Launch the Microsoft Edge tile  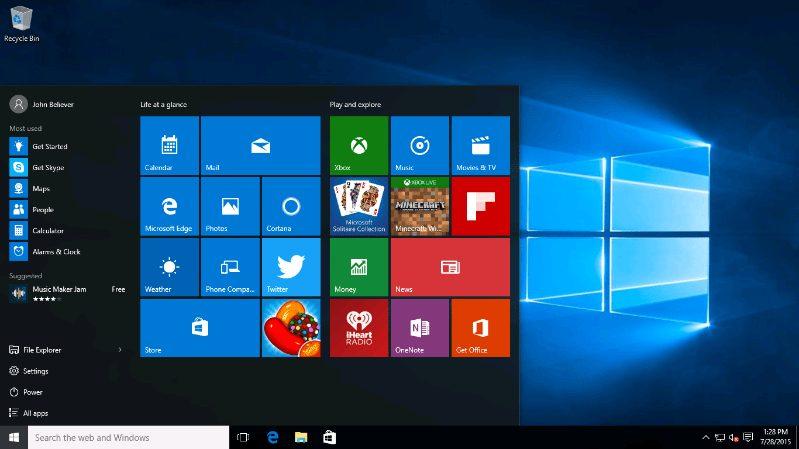pyautogui.click(x=169, y=206)
